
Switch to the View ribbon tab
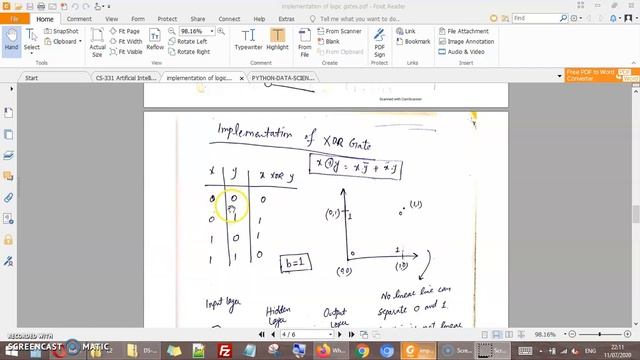(111, 19)
